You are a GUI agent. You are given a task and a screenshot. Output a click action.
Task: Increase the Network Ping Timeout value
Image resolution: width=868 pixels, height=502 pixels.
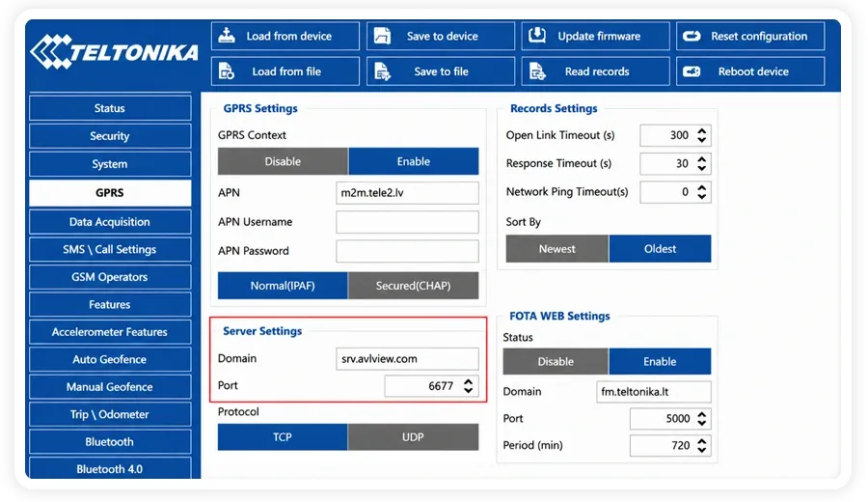(x=702, y=187)
